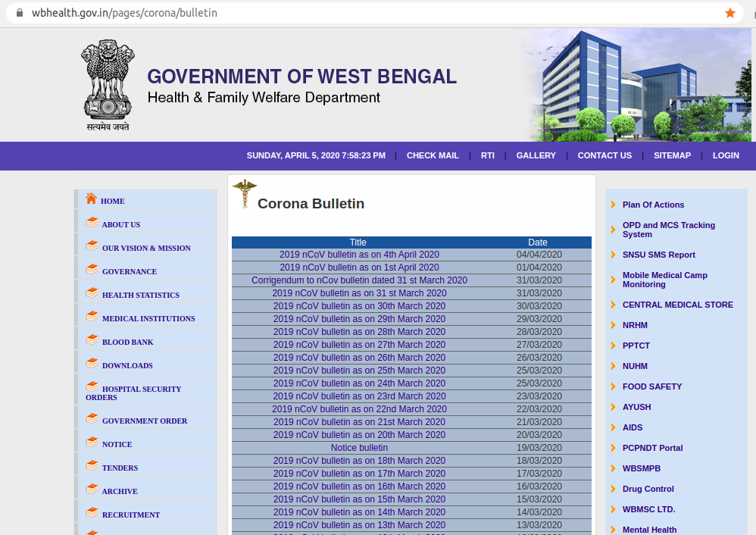The width and height of the screenshot is (756, 535).
Task: Click orange arrow beside AYUSH
Action: coord(614,407)
